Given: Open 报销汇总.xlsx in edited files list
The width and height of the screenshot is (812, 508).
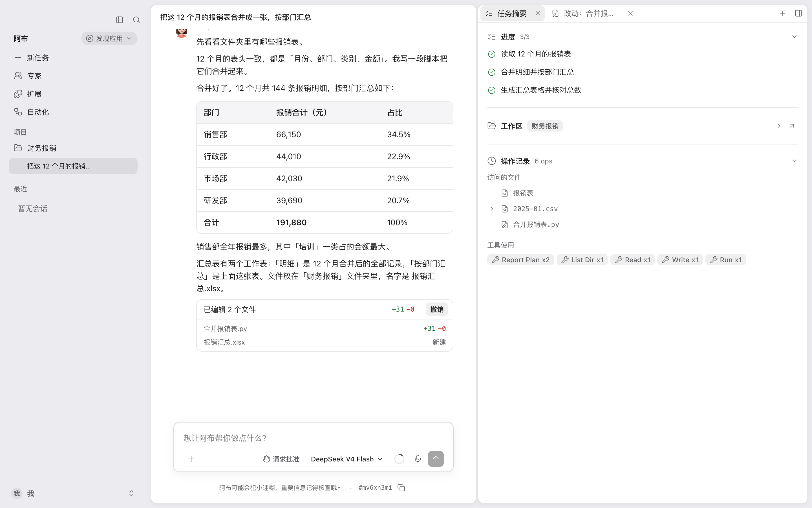Looking at the screenshot, I should (x=224, y=342).
